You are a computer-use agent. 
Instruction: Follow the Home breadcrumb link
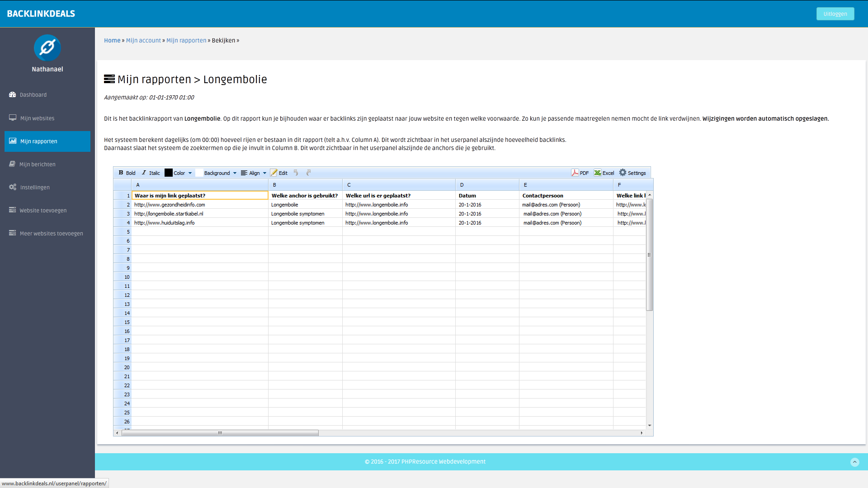(x=112, y=40)
